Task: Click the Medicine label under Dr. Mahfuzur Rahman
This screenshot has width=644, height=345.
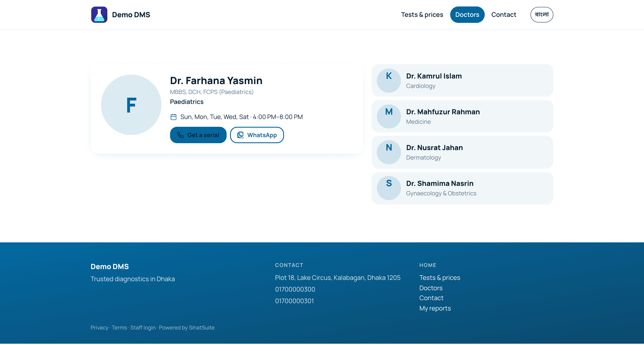Action: click(418, 122)
